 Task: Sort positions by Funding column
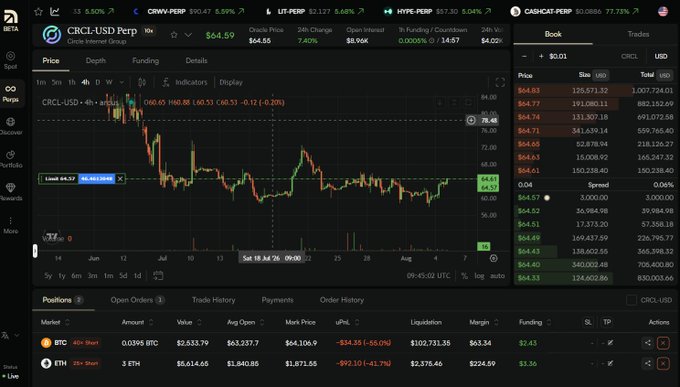[x=535, y=322]
